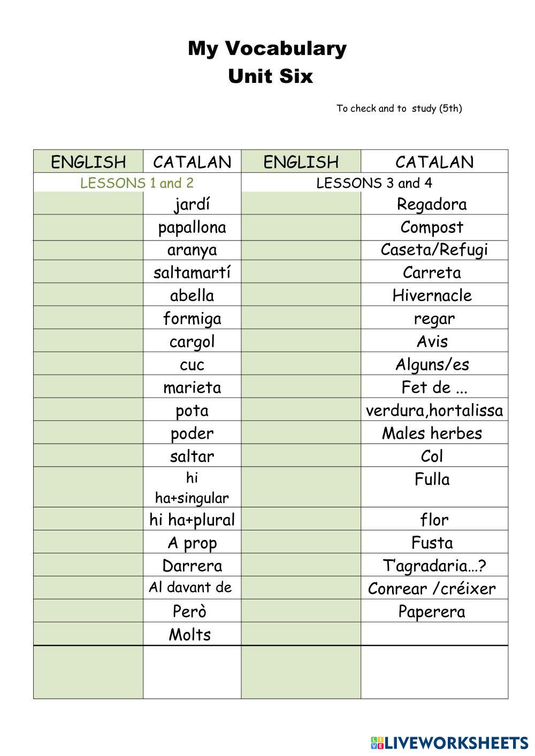This screenshot has width=535, height=756.
Task: Click the Liveworksheets logo icon
Action: point(377,743)
